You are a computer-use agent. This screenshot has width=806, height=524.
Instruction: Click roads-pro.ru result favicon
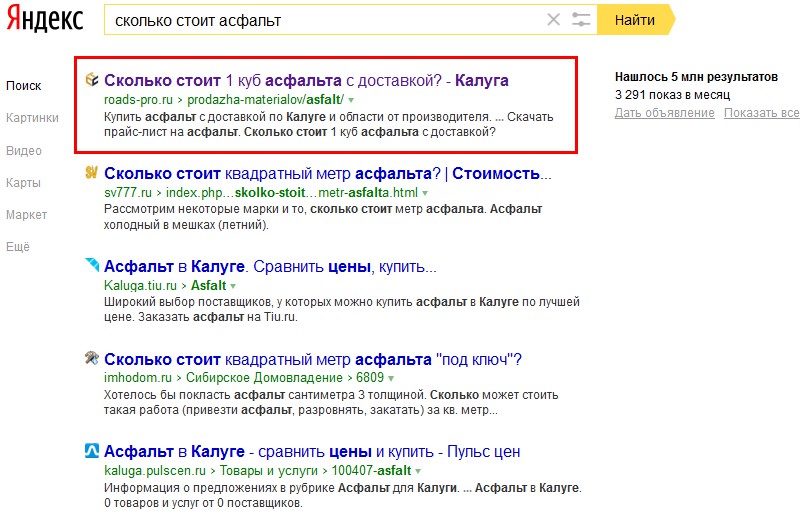coord(92,79)
